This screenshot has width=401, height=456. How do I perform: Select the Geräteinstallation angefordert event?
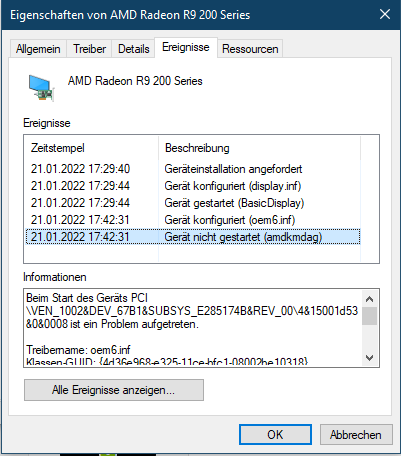[x=193, y=169]
